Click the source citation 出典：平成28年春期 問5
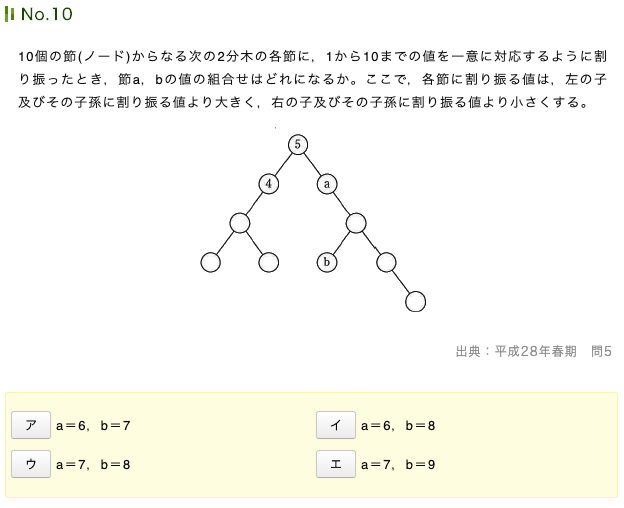This screenshot has width=624, height=508. [532, 351]
